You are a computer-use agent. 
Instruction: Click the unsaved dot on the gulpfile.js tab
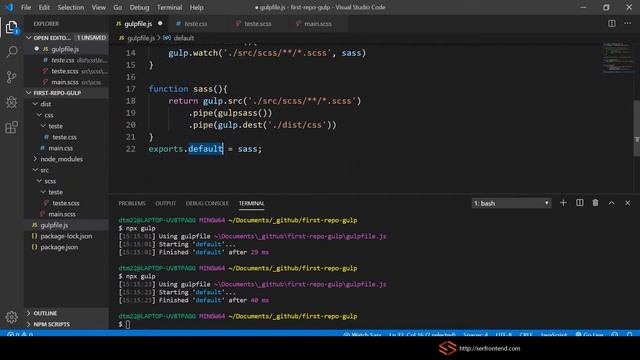coord(160,23)
